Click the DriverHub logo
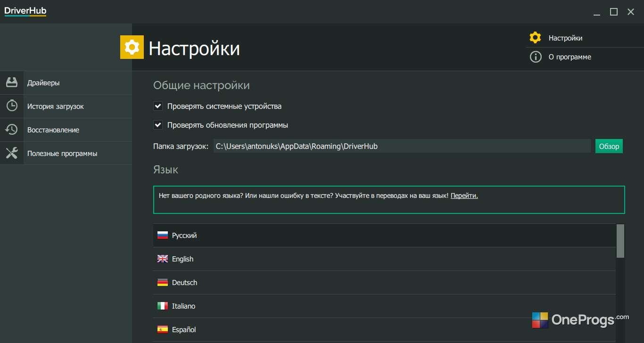The image size is (644, 343). (x=25, y=11)
